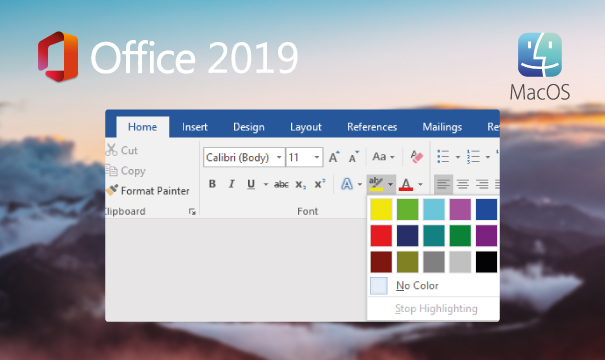Viewport: 605px width, 360px height.
Task: Pick dark yellow olive highlight color
Action: coord(407,262)
